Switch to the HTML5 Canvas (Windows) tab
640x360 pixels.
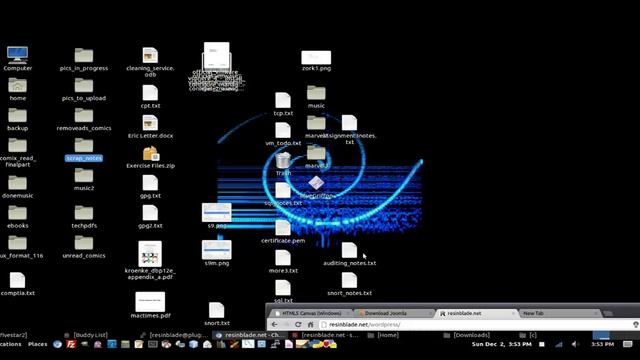[311, 313]
